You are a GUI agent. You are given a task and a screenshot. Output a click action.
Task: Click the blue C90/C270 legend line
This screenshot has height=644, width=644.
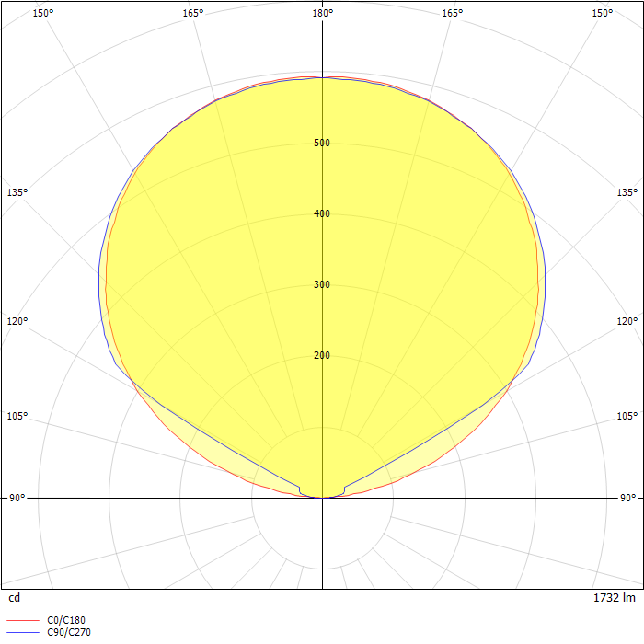coord(23,633)
